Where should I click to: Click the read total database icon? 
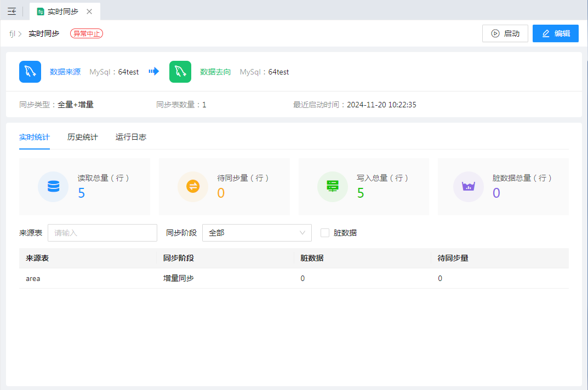click(53, 186)
